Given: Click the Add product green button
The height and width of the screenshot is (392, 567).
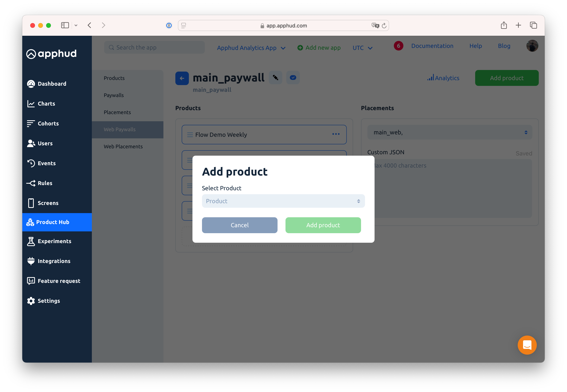Looking at the screenshot, I should click(323, 225).
